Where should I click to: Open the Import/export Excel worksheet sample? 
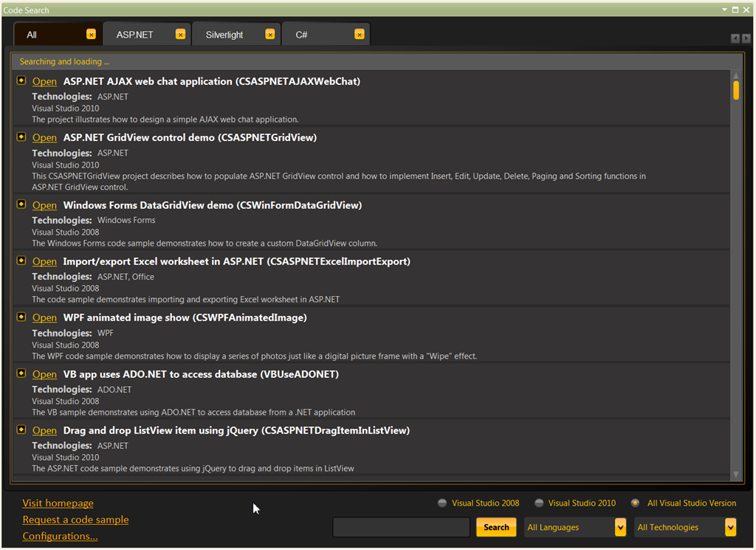(44, 262)
